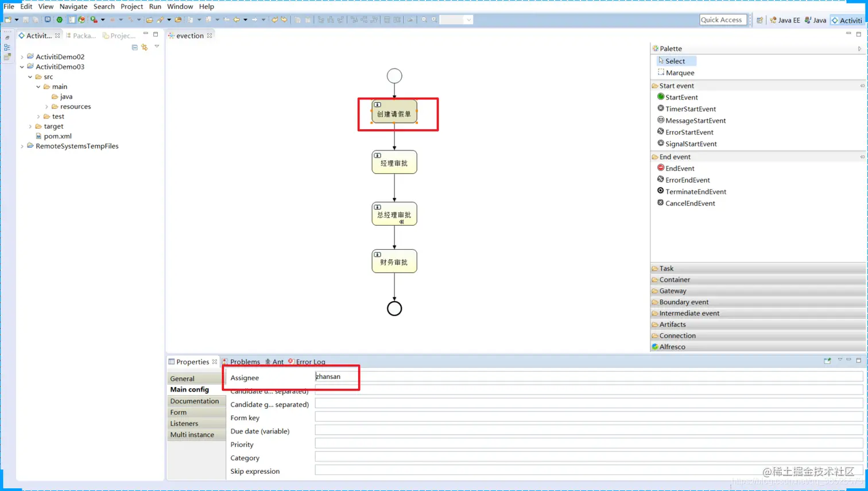Screen dimensions: 868x491
Task: Select ErrorStartEvent palette entry
Action: coord(685,132)
